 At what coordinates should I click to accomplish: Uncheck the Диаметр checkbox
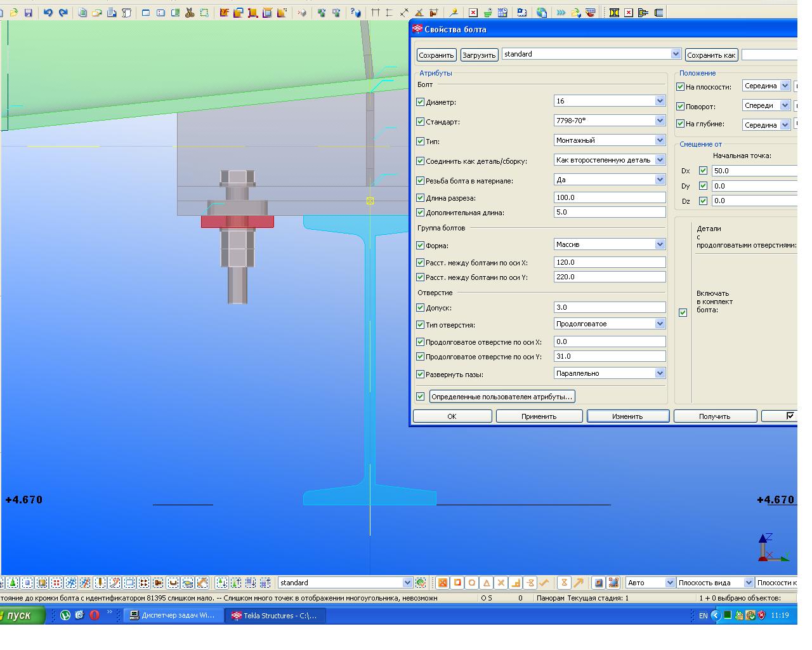(420, 102)
